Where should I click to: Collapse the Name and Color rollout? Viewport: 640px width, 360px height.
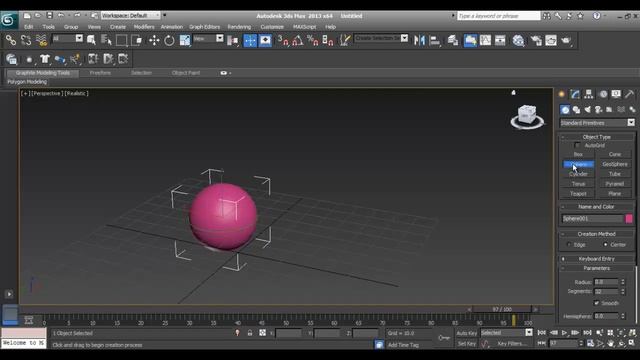[596, 207]
